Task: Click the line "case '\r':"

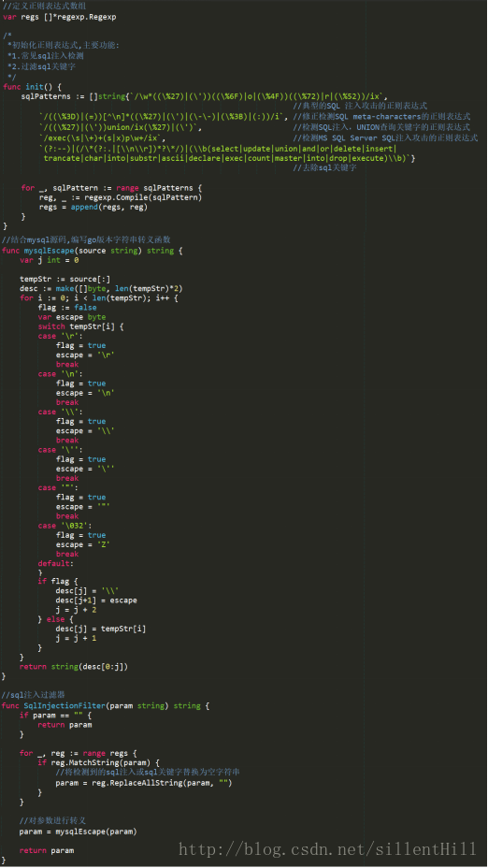Action: [61, 336]
